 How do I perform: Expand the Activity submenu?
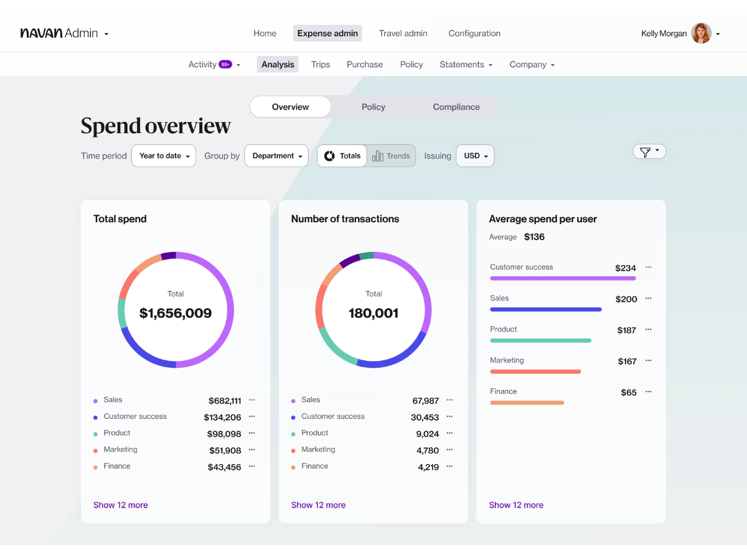click(238, 65)
